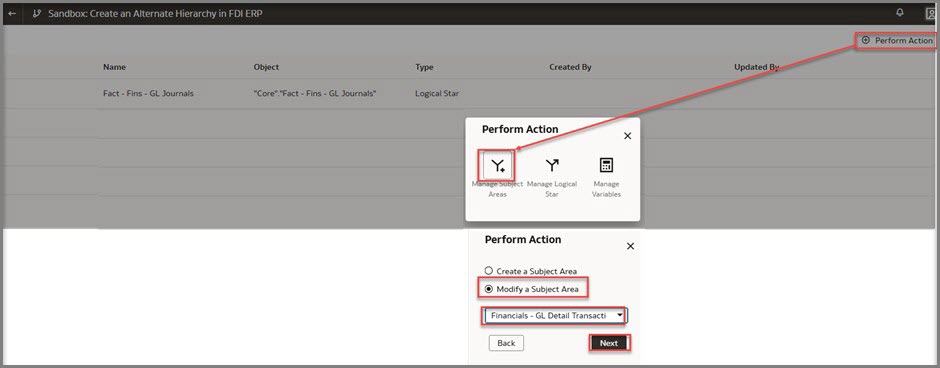The width and height of the screenshot is (940, 368).
Task: Click the Logical Star type cell
Action: click(437, 93)
